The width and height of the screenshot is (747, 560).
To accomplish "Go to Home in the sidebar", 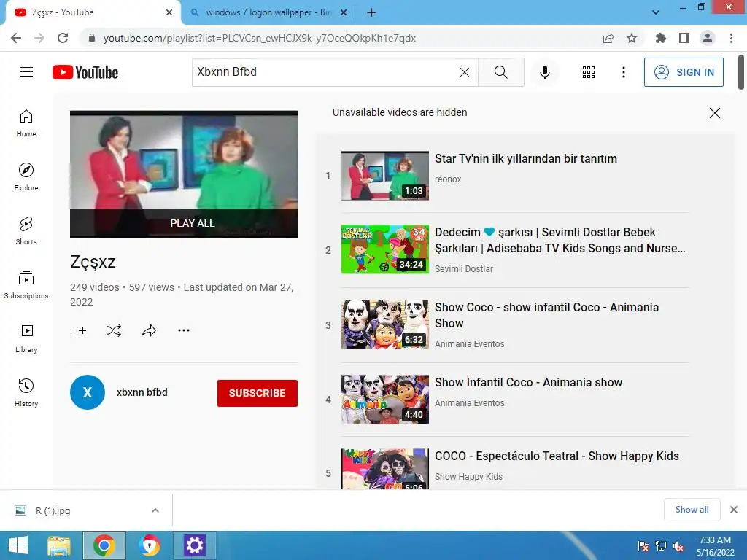I will click(x=26, y=123).
